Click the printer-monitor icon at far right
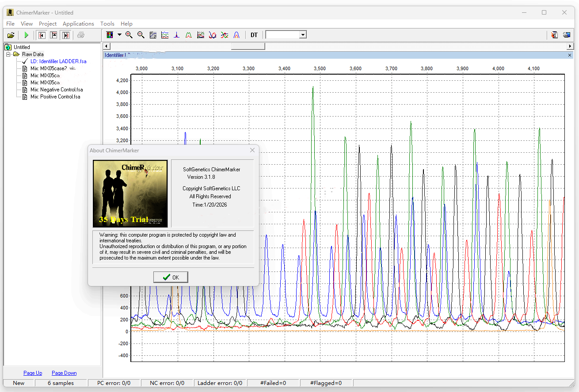Viewport: 579px width, 392px height. coord(567,35)
